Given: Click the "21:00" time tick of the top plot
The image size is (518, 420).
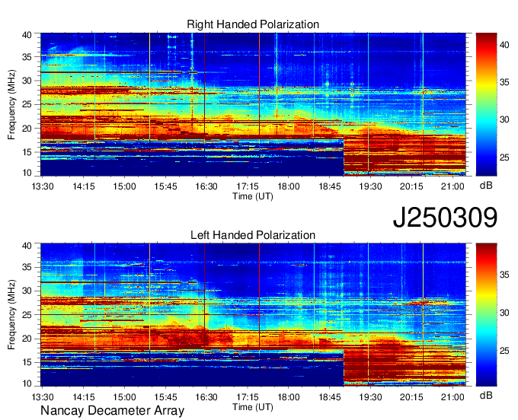Looking at the screenshot, I should [452, 186].
